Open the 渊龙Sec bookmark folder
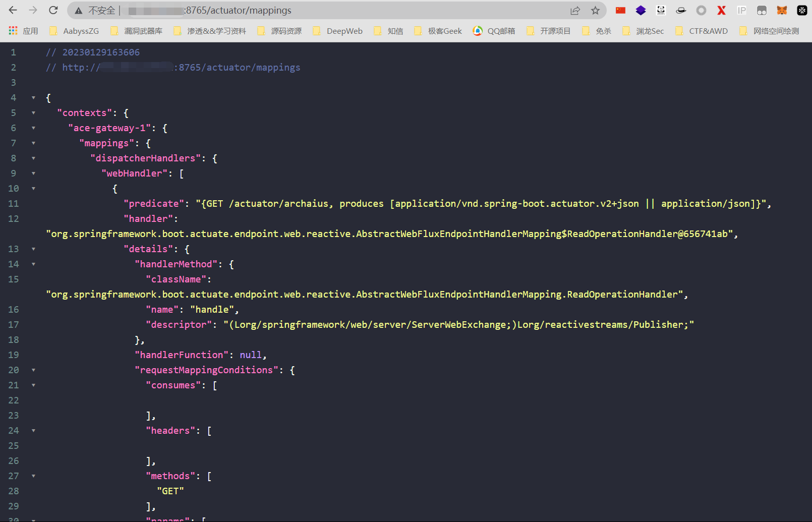The height and width of the screenshot is (522, 812). [643, 31]
